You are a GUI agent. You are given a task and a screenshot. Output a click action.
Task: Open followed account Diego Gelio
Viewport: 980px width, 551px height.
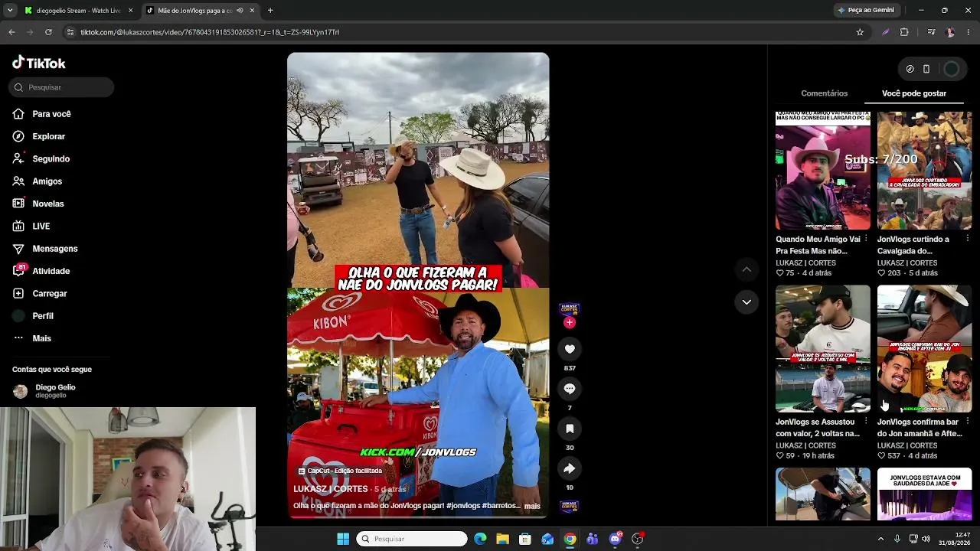click(44, 391)
